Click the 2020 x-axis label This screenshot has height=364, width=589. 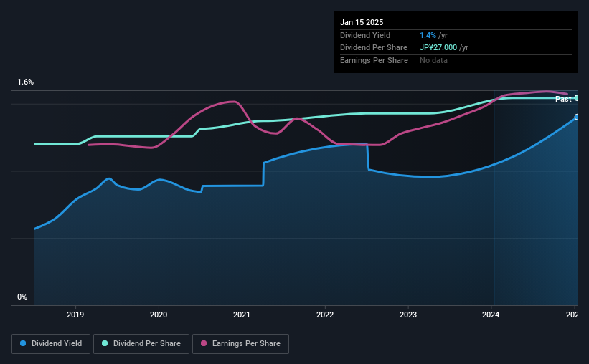tap(159, 315)
